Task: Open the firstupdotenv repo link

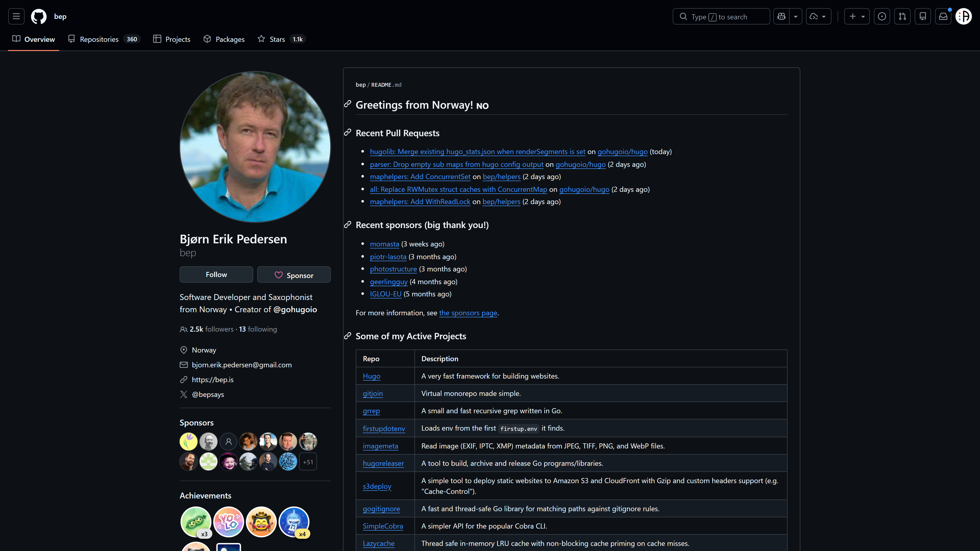Action: point(384,429)
